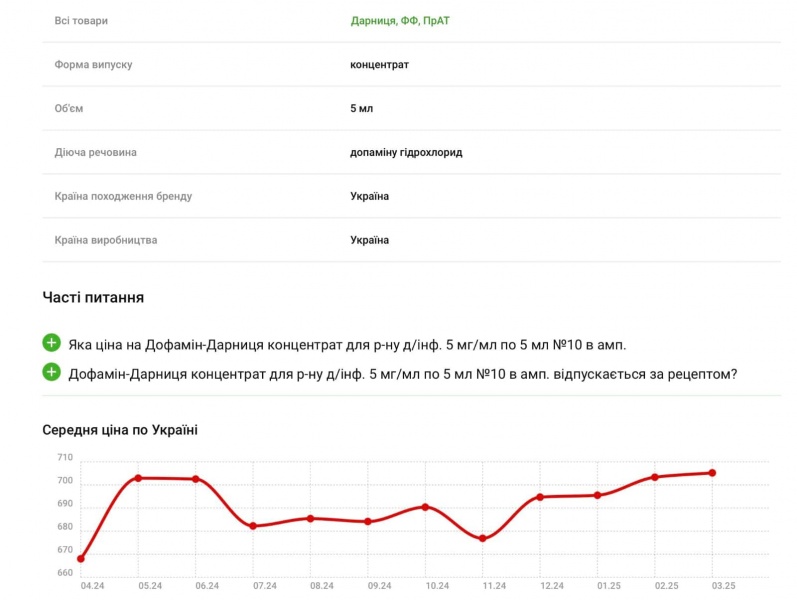Open the Дарниця, ФФ, ПрАТ manufacturer link
Screen dimensions: 797x600
click(400, 20)
